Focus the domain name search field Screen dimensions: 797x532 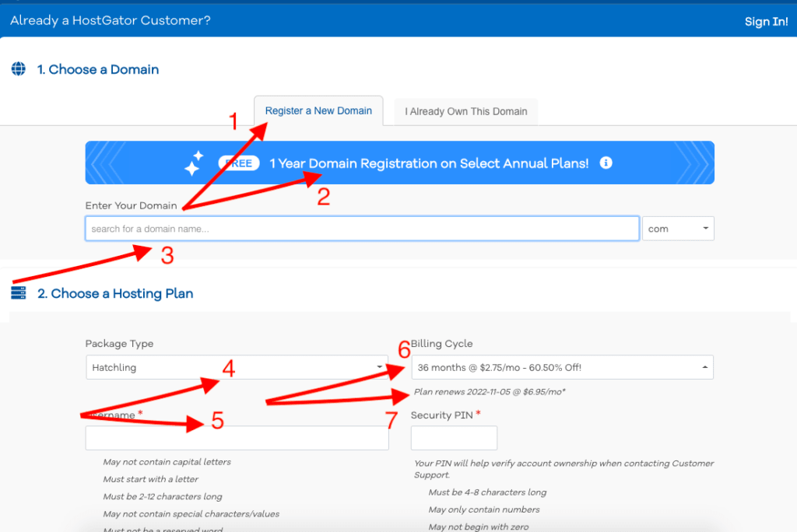tap(362, 229)
